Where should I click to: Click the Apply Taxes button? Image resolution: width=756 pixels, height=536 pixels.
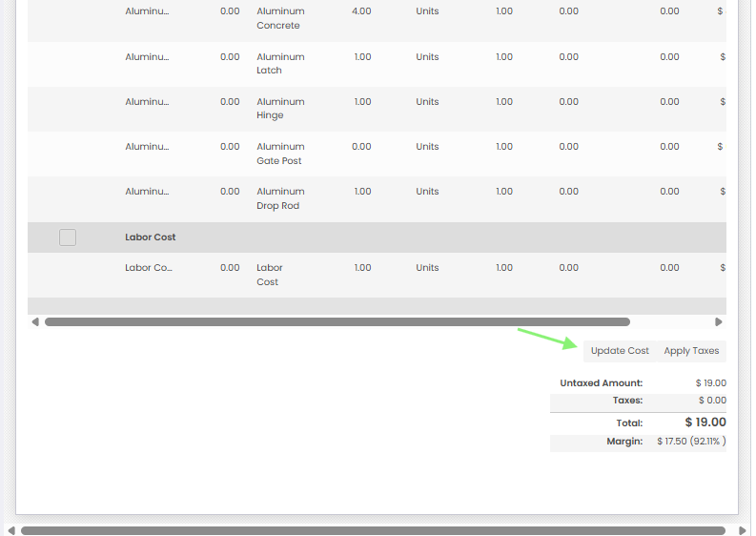[691, 351]
